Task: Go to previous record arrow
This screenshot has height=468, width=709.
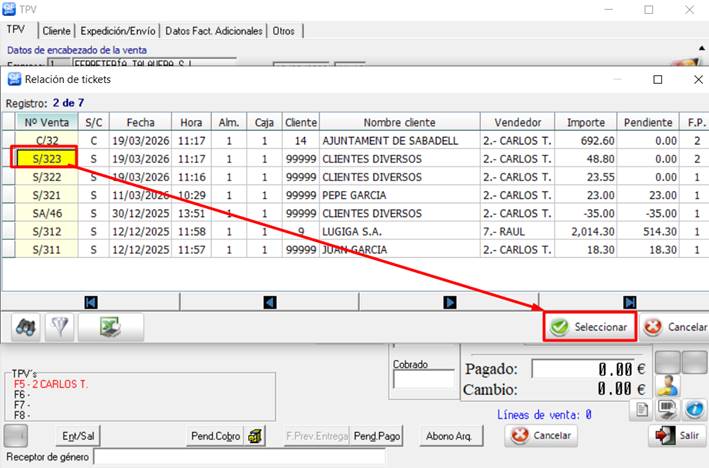Action: pyautogui.click(x=269, y=301)
